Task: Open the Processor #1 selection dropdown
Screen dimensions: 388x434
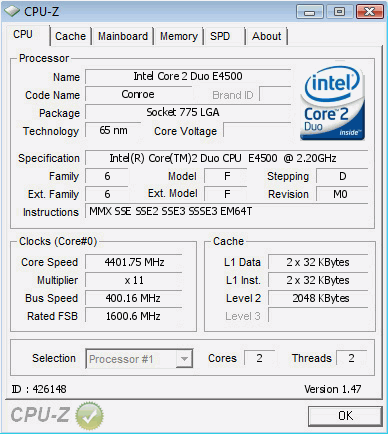Action: pos(139,359)
